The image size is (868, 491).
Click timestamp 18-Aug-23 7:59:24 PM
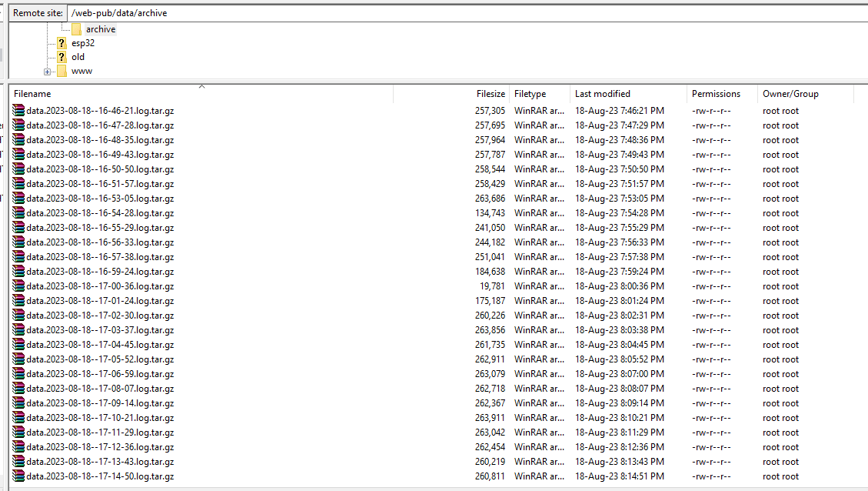(x=620, y=272)
